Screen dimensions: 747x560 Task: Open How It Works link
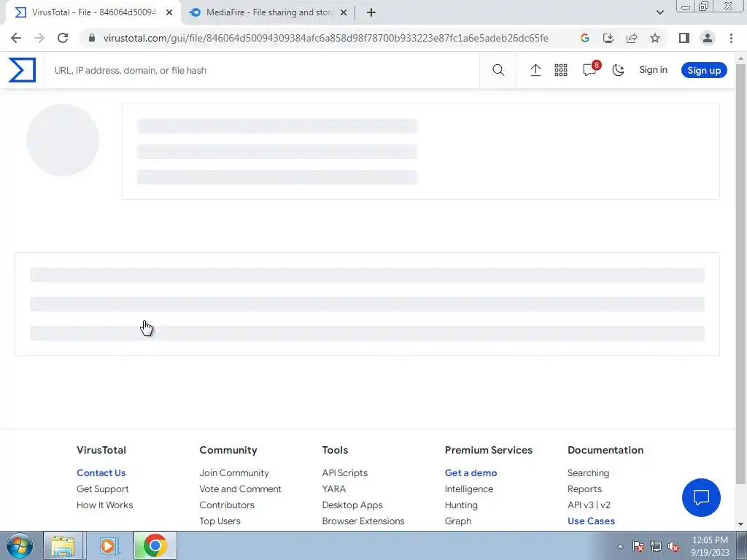105,505
